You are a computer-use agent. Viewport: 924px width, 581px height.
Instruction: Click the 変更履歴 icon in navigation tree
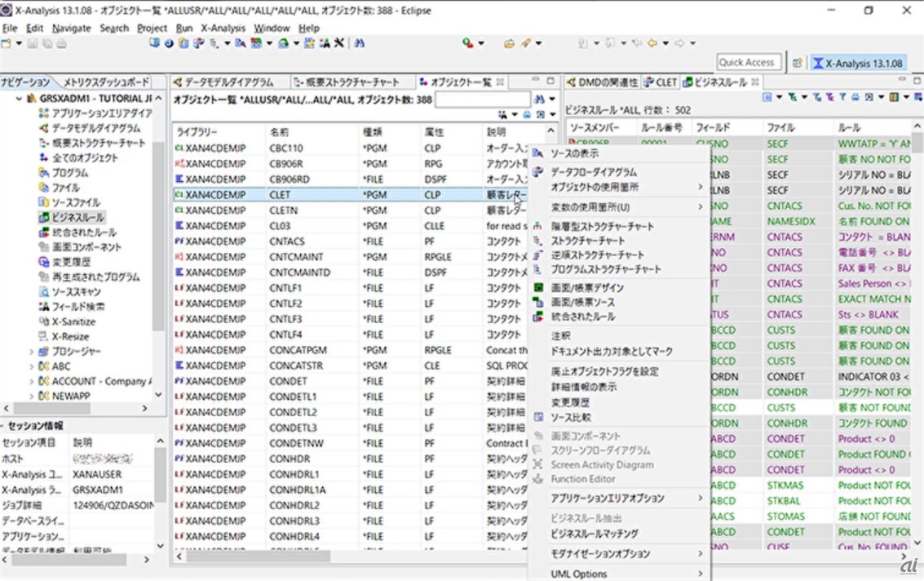click(x=45, y=262)
